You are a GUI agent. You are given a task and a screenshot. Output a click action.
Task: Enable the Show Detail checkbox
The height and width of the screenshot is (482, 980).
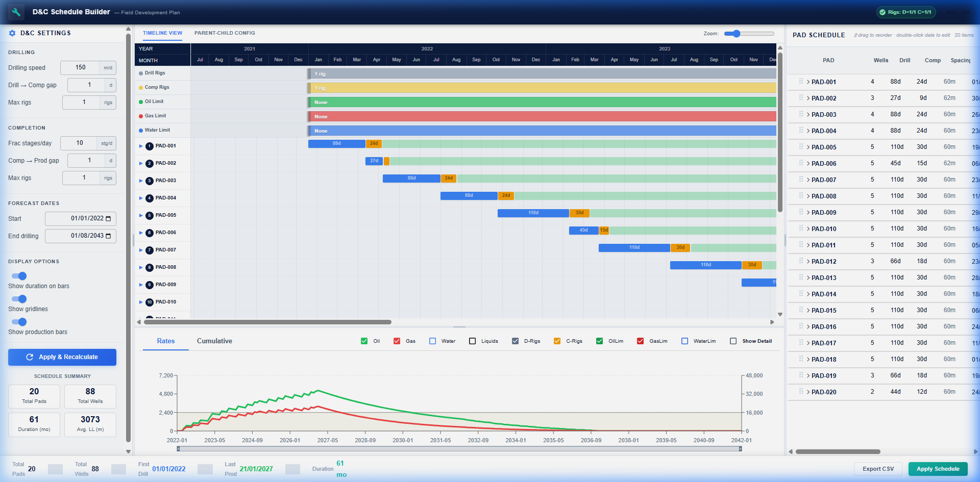click(x=733, y=341)
